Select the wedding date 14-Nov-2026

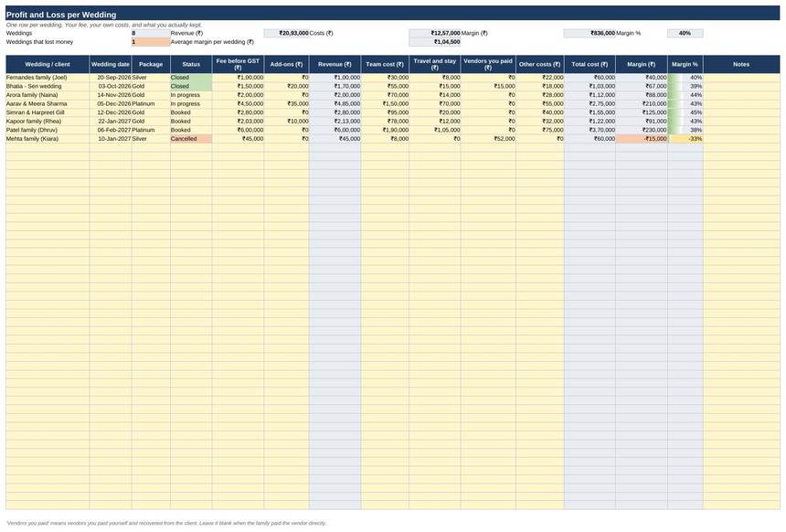tap(111, 95)
